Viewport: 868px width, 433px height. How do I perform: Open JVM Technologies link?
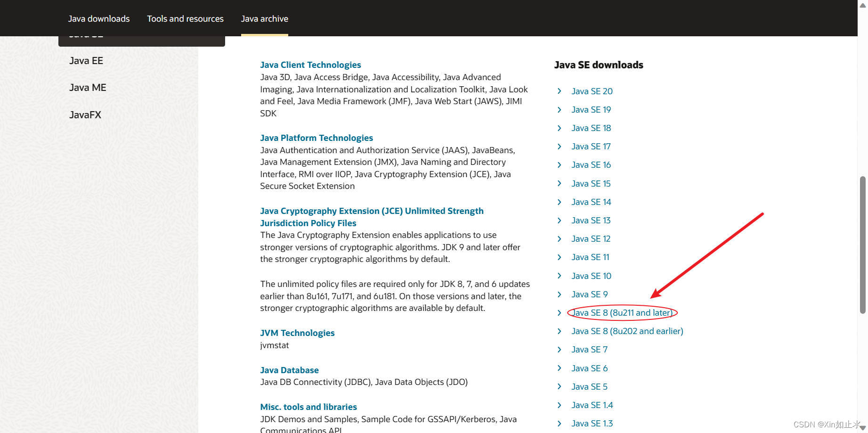coord(297,333)
